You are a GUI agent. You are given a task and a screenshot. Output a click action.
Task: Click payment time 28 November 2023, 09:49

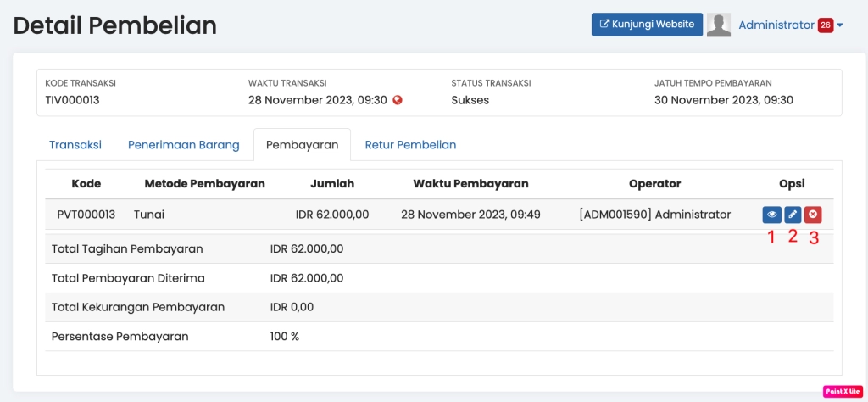tap(470, 215)
